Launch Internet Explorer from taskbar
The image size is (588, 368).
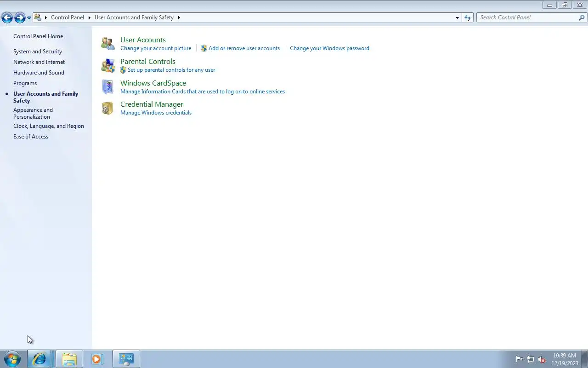point(39,359)
